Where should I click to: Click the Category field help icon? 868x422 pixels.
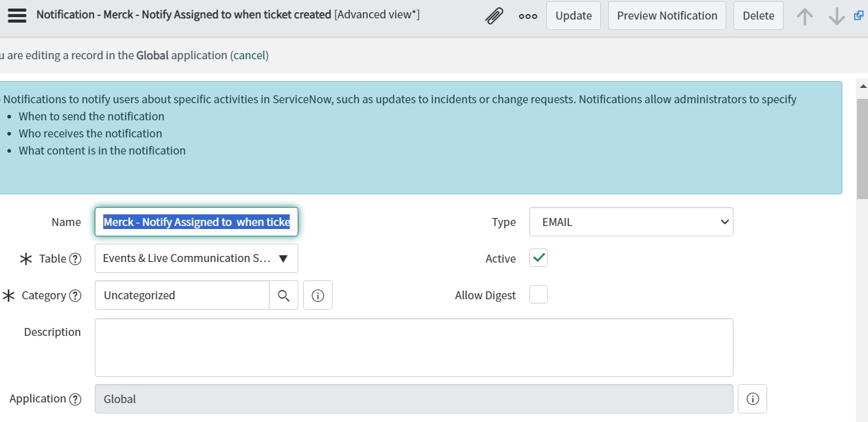[75, 296]
